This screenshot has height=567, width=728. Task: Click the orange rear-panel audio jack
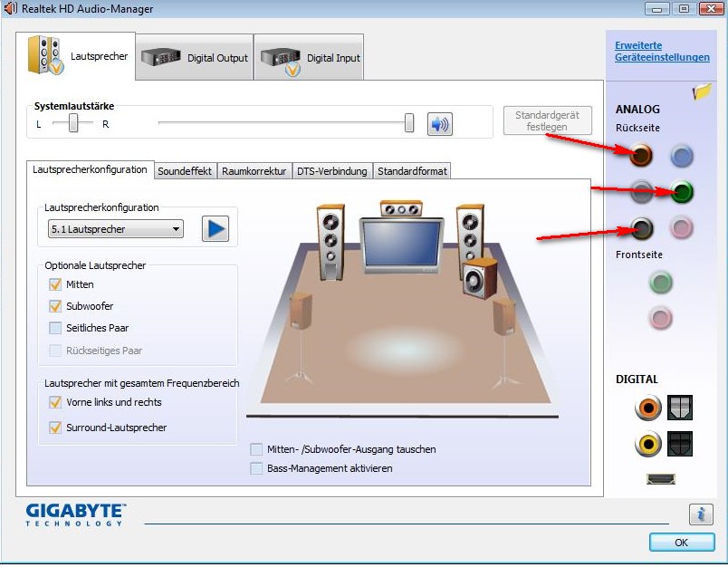641,155
